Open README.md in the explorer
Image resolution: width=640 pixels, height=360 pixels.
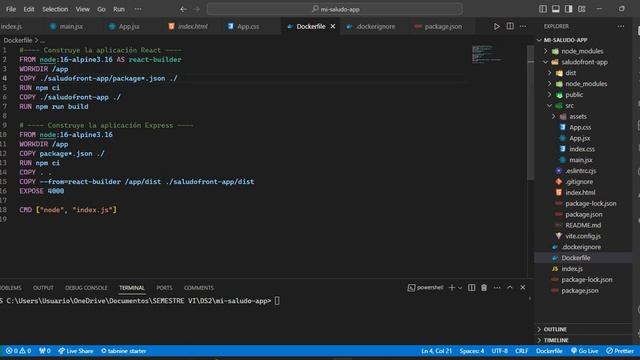pyautogui.click(x=584, y=225)
